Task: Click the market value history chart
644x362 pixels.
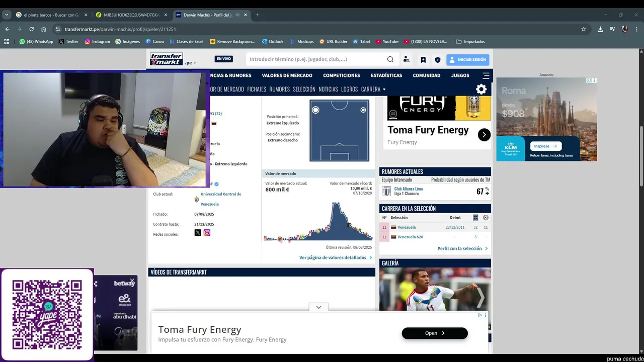Action: pos(318,222)
